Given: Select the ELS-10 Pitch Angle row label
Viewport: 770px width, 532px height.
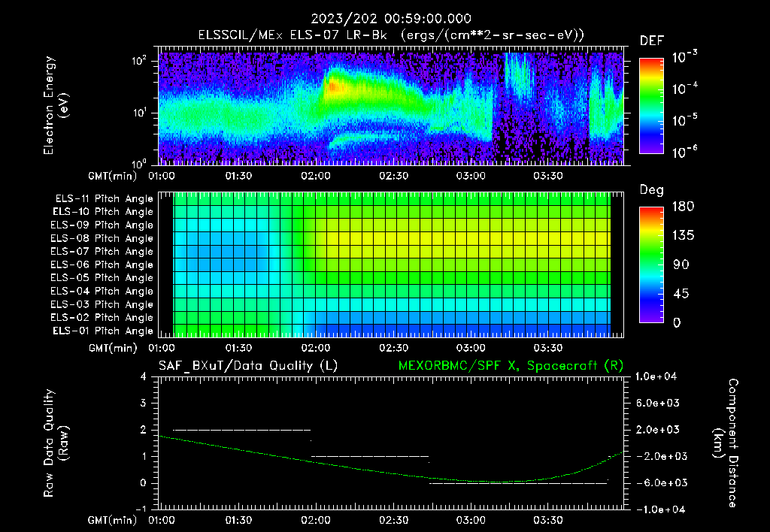Looking at the screenshot, I should click(103, 212).
